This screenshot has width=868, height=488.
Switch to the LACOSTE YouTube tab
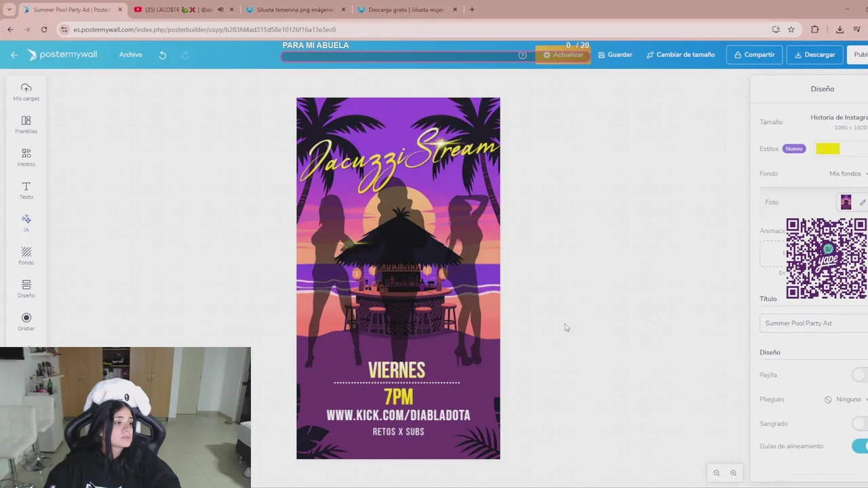tap(180, 9)
